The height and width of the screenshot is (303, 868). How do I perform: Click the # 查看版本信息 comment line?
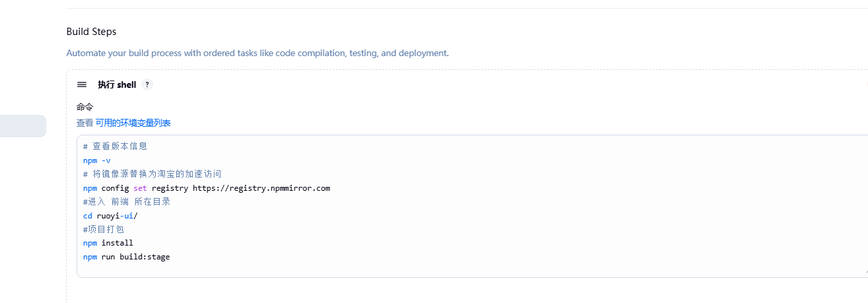coord(116,146)
